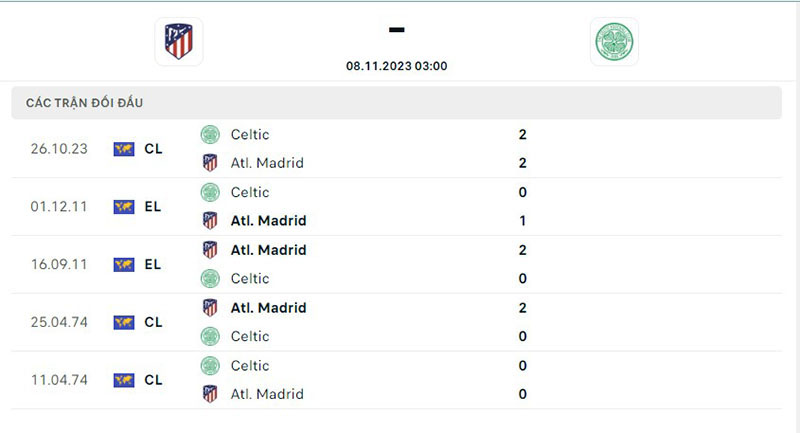This screenshot has width=800, height=433.
Task: Click the CL flag icon for 25.04.74
Action: tap(124, 322)
